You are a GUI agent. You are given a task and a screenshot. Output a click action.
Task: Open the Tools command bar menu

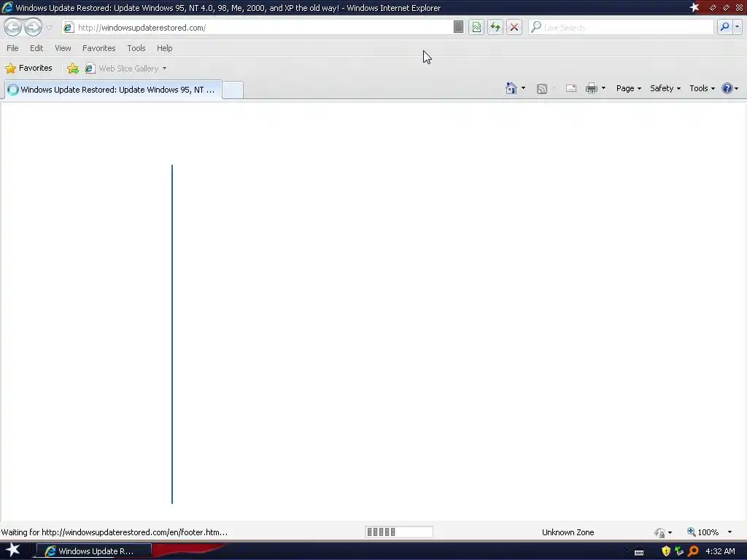coord(703,88)
